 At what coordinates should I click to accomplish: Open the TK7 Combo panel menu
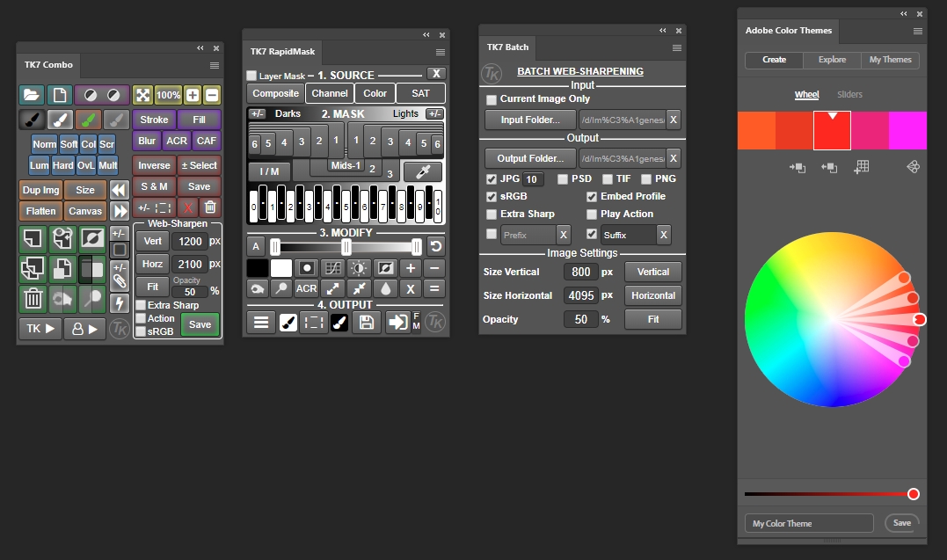click(x=215, y=65)
